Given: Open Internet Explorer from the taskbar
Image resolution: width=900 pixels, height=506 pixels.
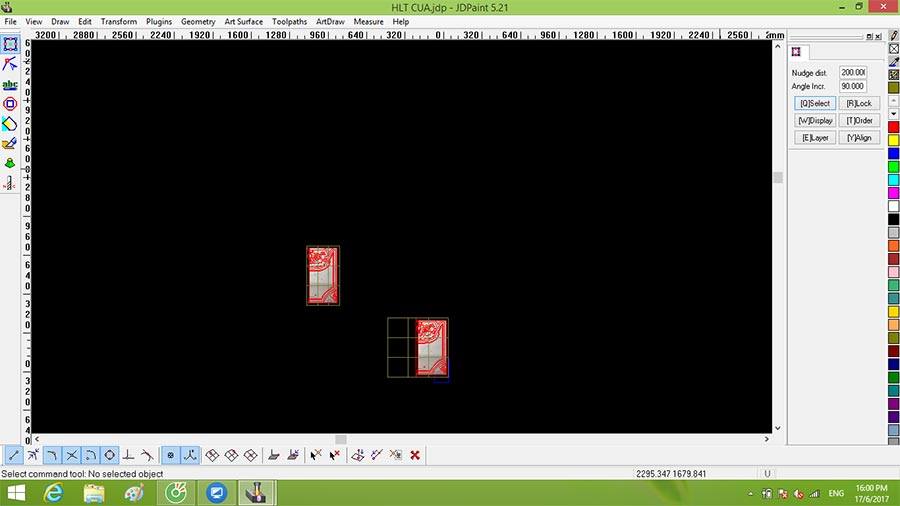Looking at the screenshot, I should pyautogui.click(x=53, y=493).
